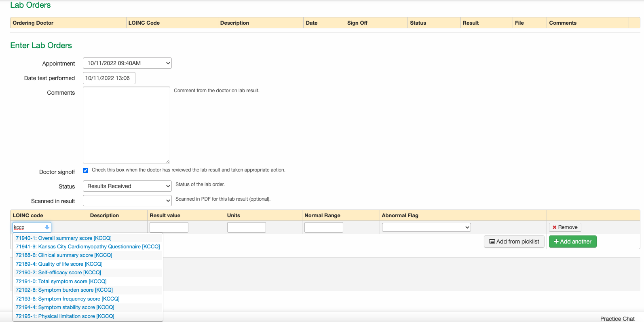Uncheck the Doctor signoff checkbox
Screen dimensions: 644x322
[x=85, y=170]
